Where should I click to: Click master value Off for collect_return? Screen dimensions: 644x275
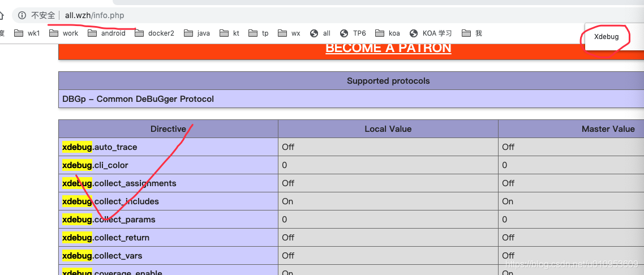(x=508, y=238)
